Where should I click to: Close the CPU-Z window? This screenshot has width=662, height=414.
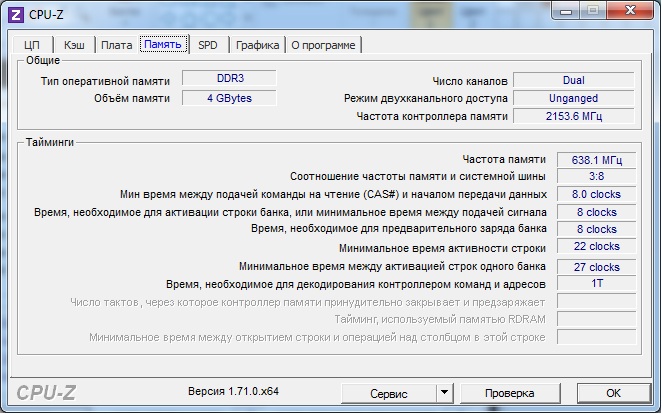pyautogui.click(x=630, y=11)
